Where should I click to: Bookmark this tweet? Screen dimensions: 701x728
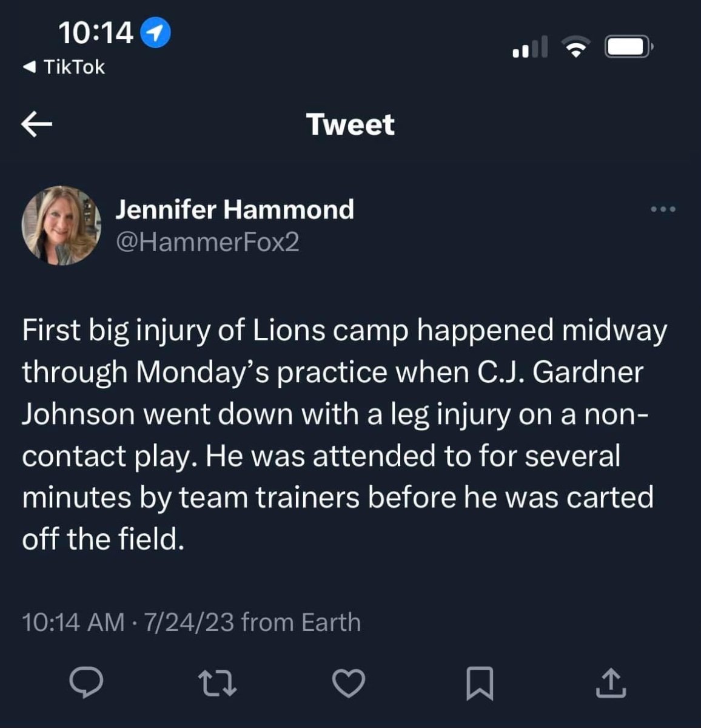[480, 682]
